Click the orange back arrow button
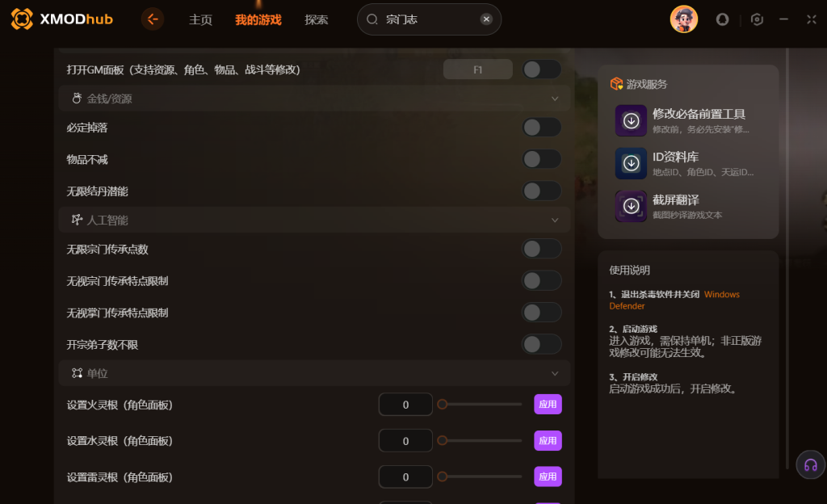The image size is (827, 504). [153, 19]
